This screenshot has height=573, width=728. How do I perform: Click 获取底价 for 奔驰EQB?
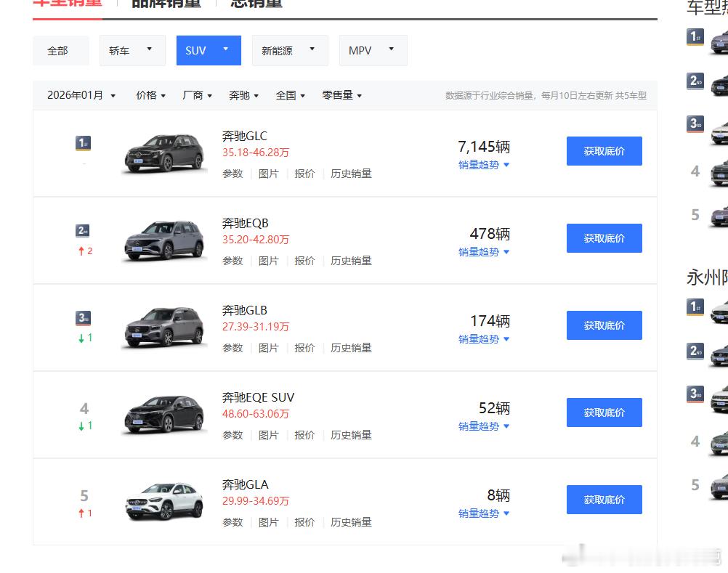(604, 238)
